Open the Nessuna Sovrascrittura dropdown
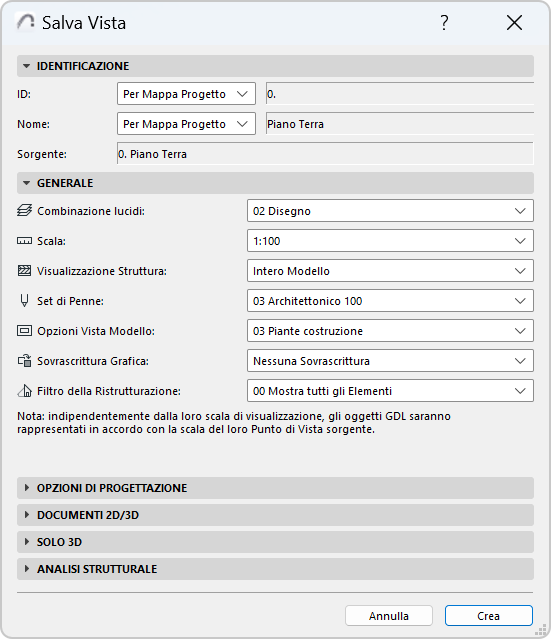This screenshot has width=551, height=639. coord(390,361)
